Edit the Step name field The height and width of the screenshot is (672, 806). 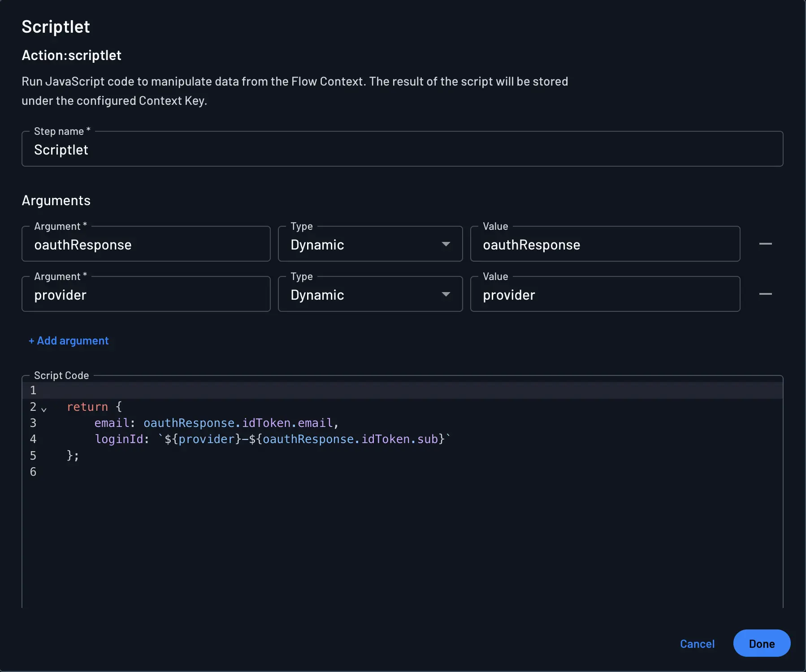[x=403, y=149]
